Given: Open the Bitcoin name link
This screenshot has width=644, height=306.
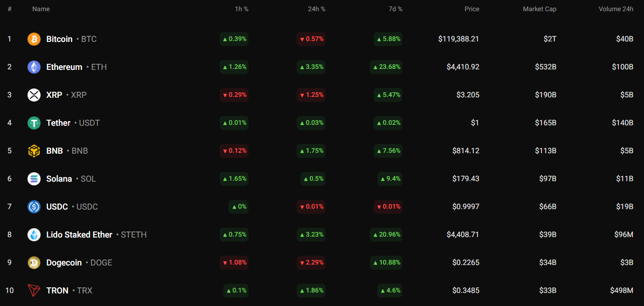Looking at the screenshot, I should 59,39.
